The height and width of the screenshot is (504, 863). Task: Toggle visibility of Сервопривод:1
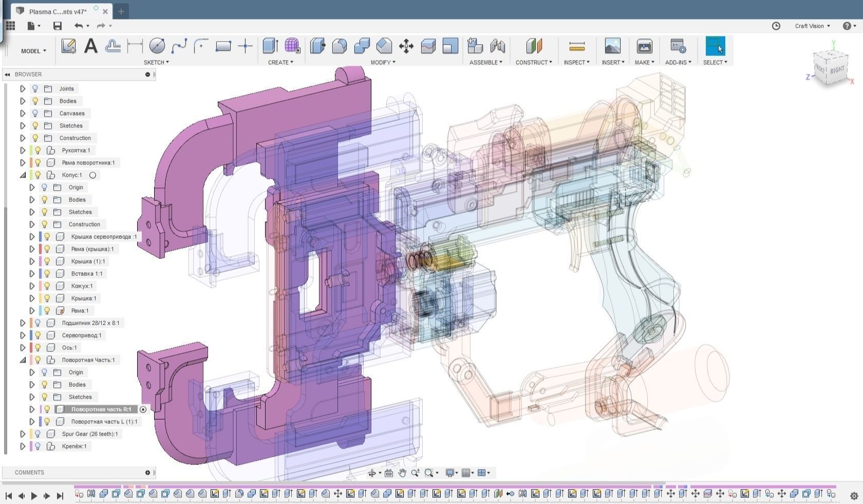coord(37,335)
